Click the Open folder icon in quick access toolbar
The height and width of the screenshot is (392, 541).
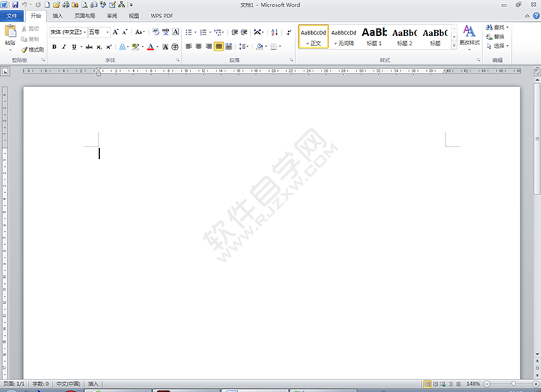click(56, 5)
